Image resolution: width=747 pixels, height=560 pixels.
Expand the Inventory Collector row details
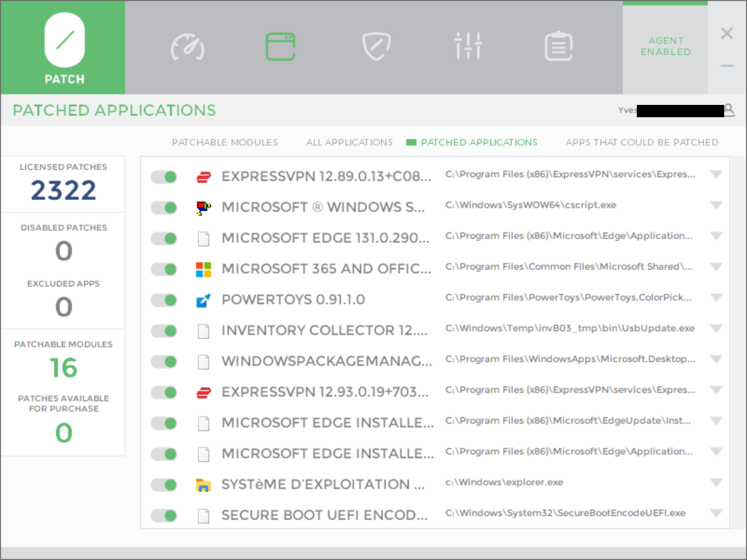point(716,329)
